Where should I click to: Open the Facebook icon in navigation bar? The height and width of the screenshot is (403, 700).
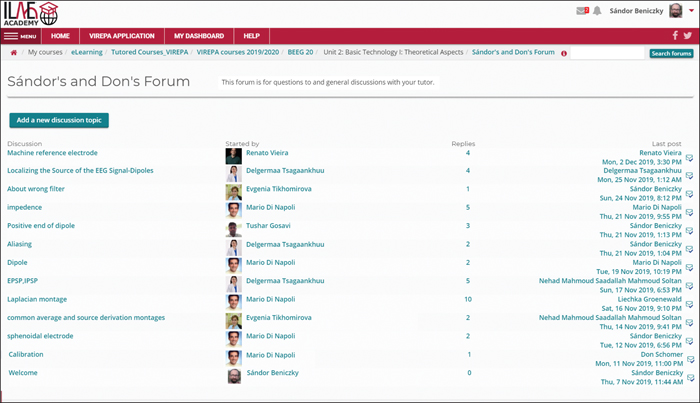click(675, 36)
